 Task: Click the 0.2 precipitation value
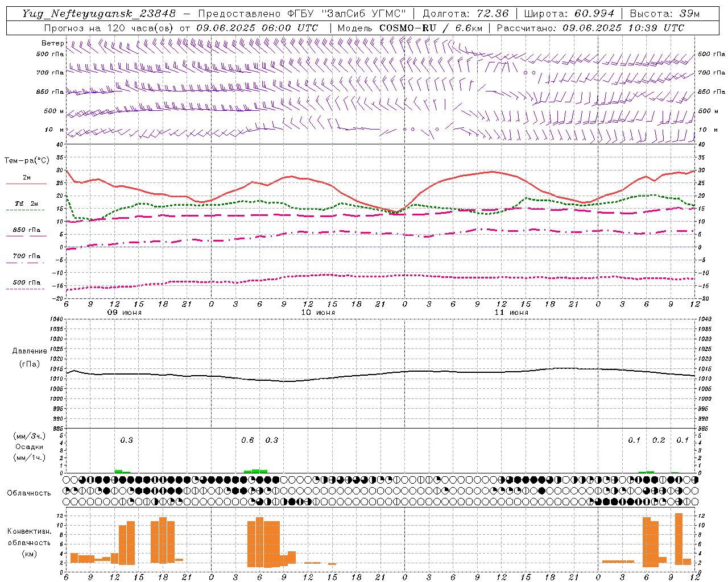tap(659, 440)
